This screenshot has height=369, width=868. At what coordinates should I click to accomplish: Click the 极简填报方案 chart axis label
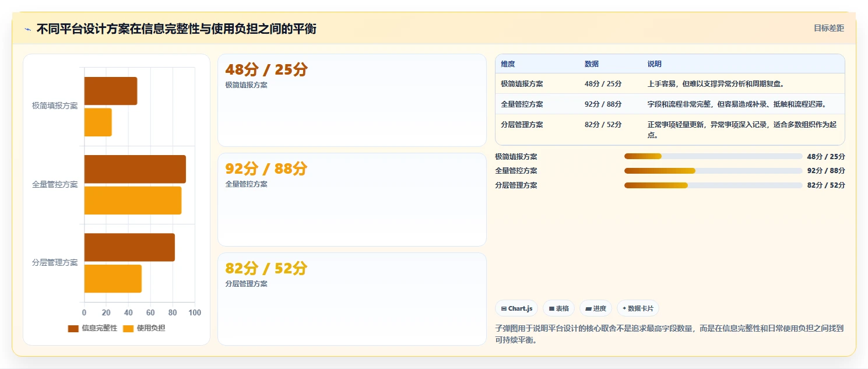(55, 106)
